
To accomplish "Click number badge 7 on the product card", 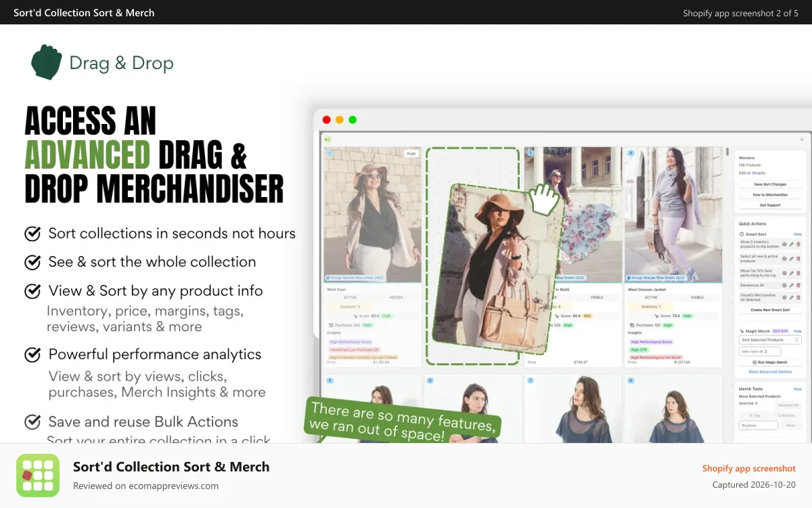I will point(531,381).
